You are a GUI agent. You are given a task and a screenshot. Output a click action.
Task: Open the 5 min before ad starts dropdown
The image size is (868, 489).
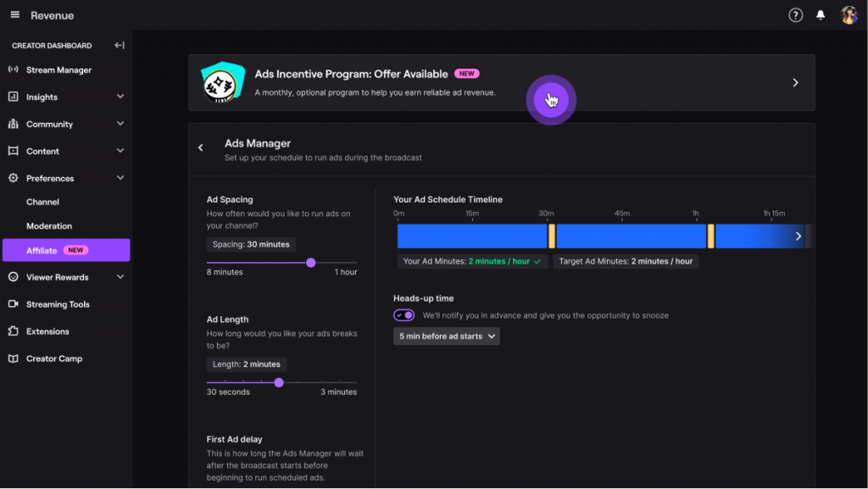click(x=447, y=336)
